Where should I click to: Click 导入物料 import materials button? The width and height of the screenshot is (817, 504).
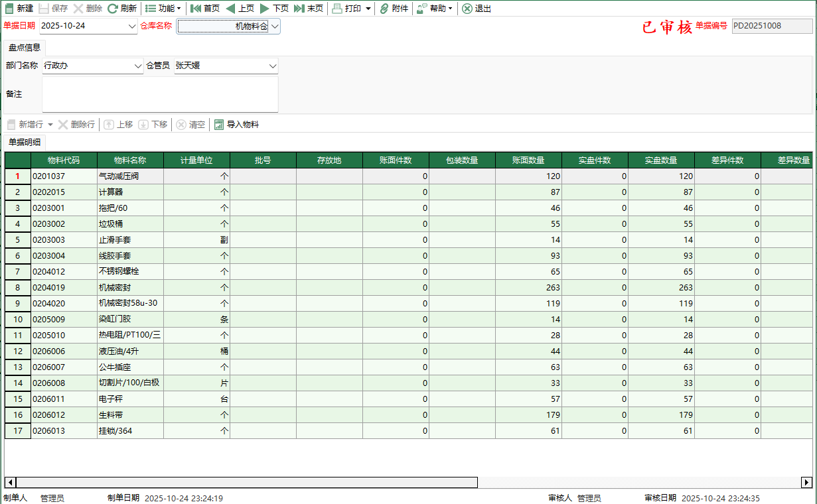[236, 125]
